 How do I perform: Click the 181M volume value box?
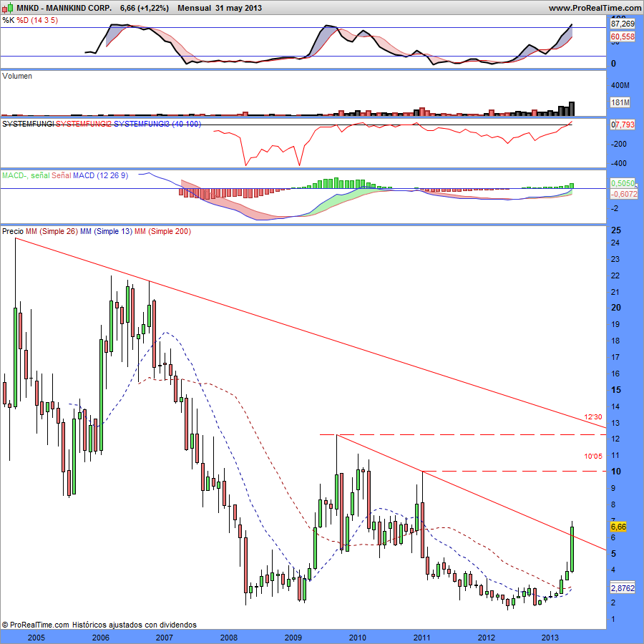(x=620, y=102)
